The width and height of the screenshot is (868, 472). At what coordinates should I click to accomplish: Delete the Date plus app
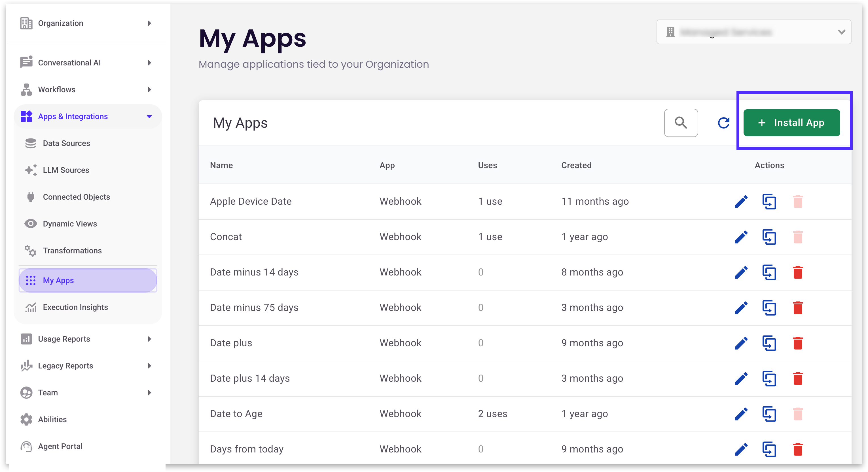tap(798, 343)
